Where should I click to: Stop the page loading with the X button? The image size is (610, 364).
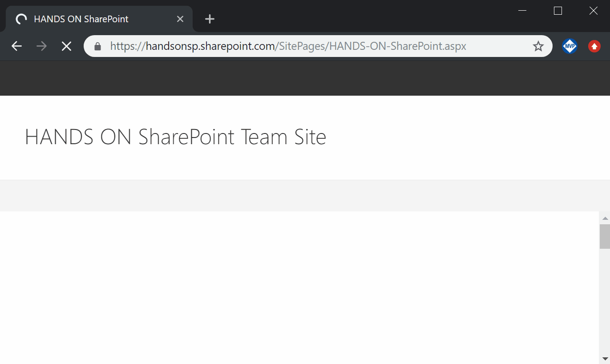click(66, 46)
